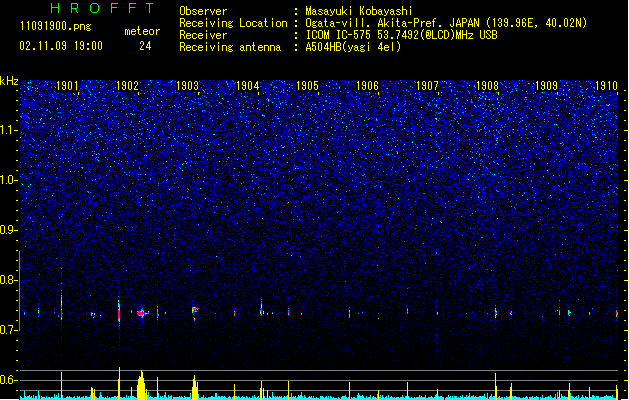Click the 1901 time marker

67,86
